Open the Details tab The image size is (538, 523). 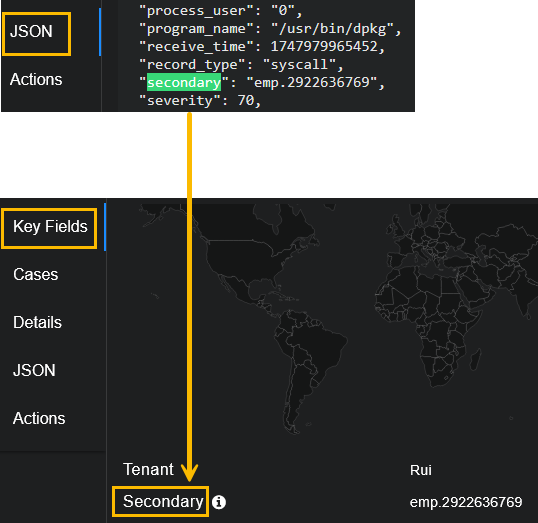pyautogui.click(x=37, y=323)
